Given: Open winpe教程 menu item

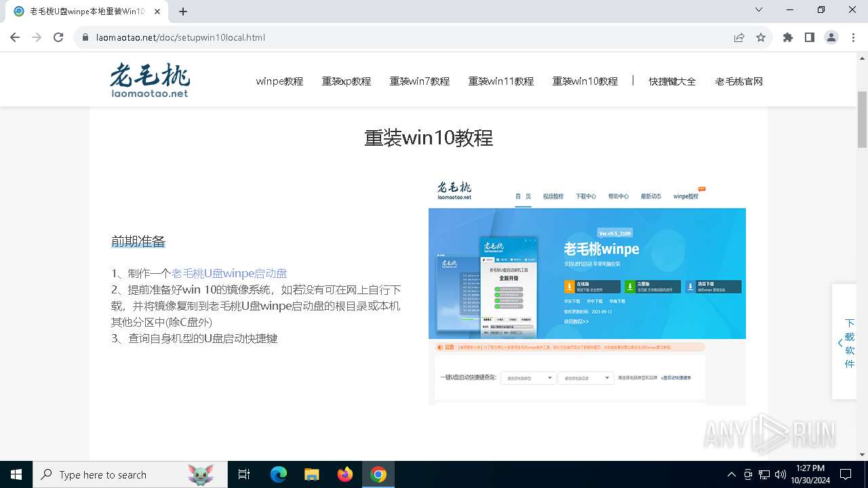Looking at the screenshot, I should click(279, 81).
